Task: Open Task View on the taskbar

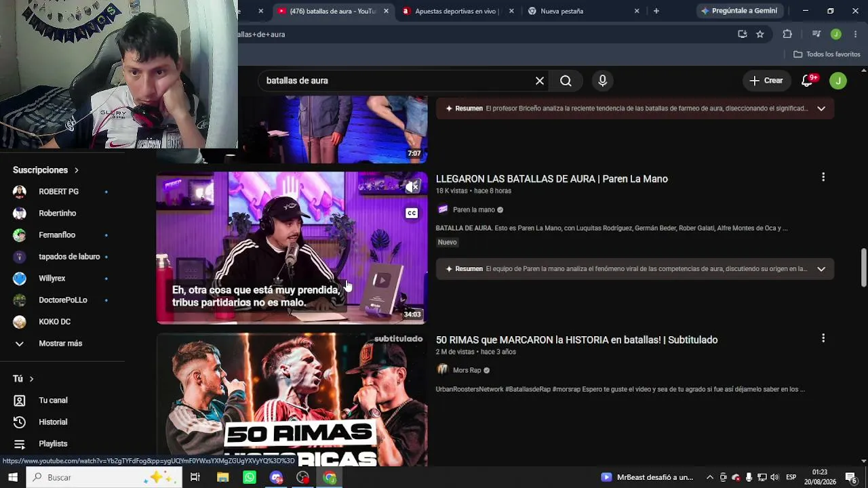Action: coord(195,477)
